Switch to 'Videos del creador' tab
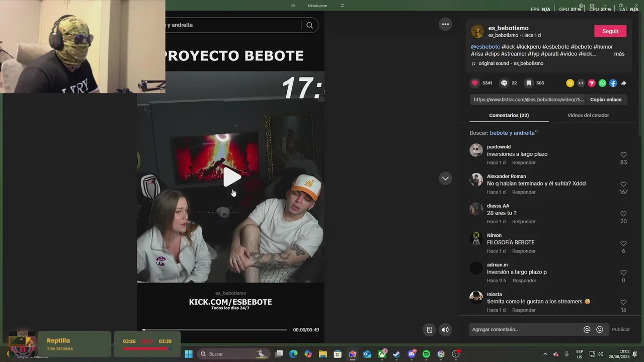Screen dimensions: 644x362 pos(588,115)
